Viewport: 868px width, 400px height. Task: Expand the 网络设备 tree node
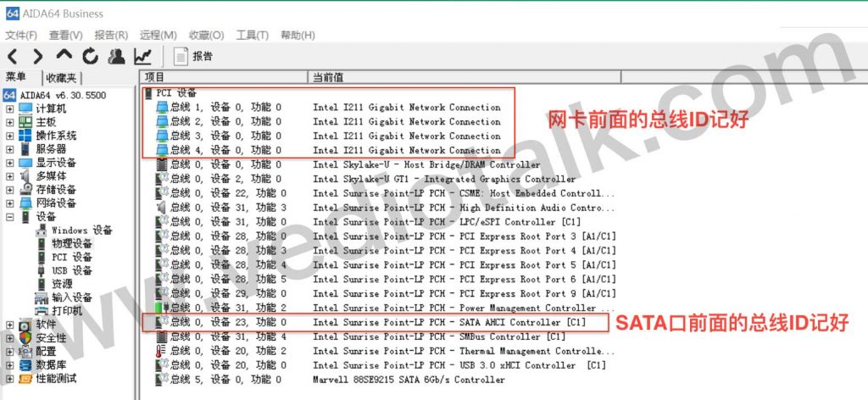[x=9, y=203]
